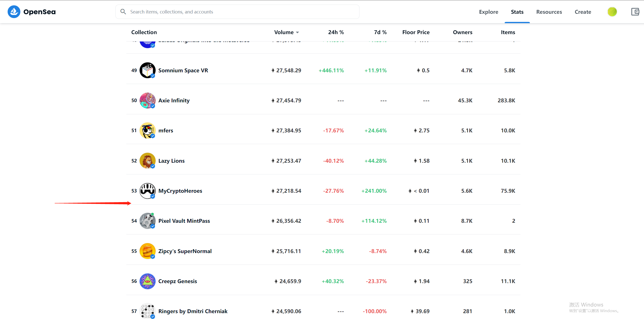
Task: Open the Create menu
Action: 583,12
